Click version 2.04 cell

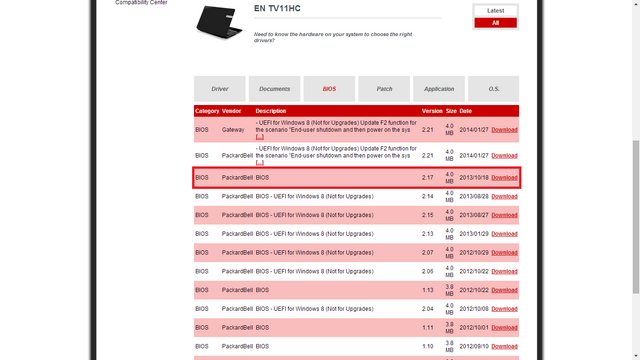(x=427, y=309)
